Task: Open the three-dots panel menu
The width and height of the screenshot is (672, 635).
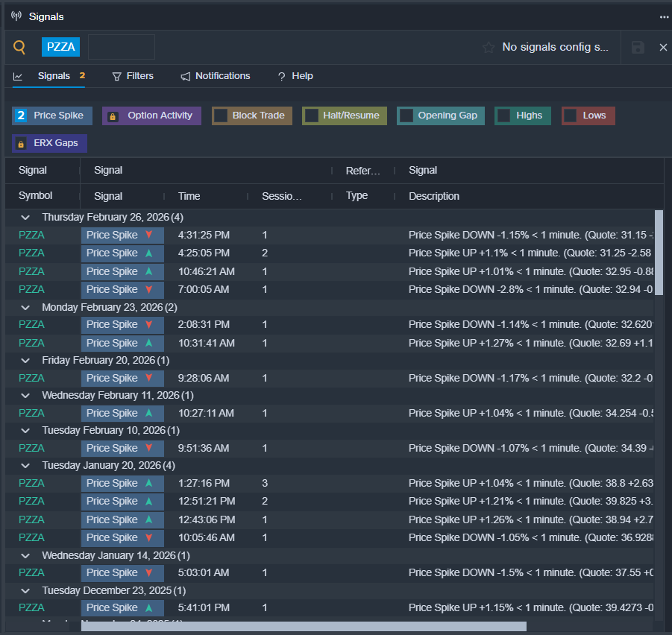Action: coord(664,16)
